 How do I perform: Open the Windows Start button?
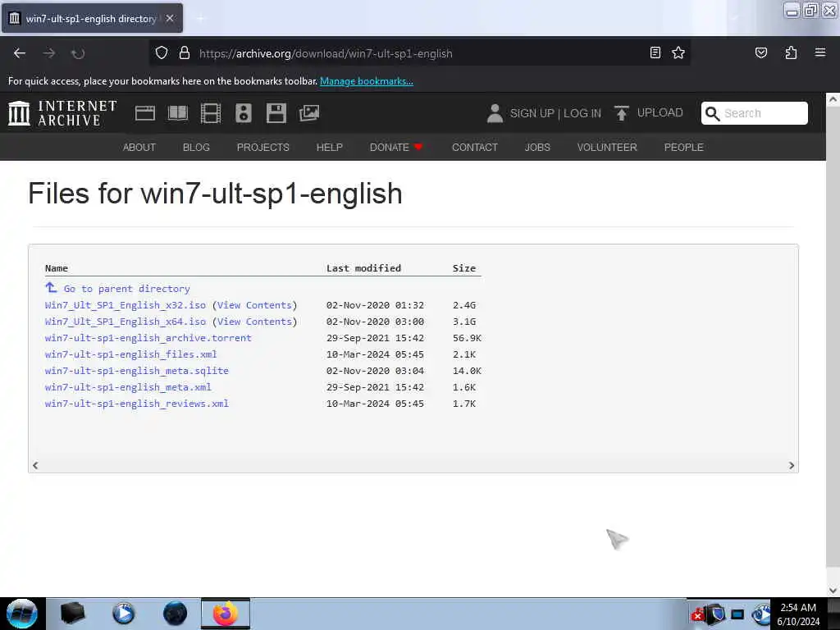point(22,614)
